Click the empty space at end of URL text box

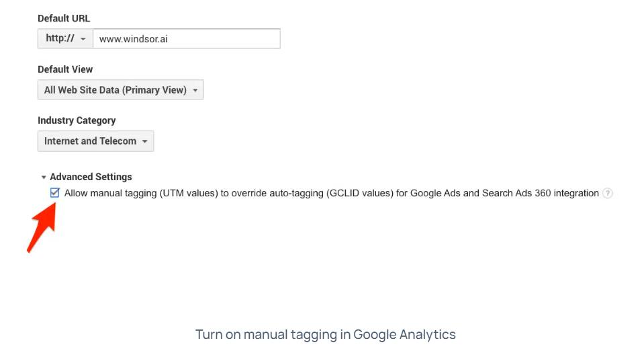(x=224, y=39)
